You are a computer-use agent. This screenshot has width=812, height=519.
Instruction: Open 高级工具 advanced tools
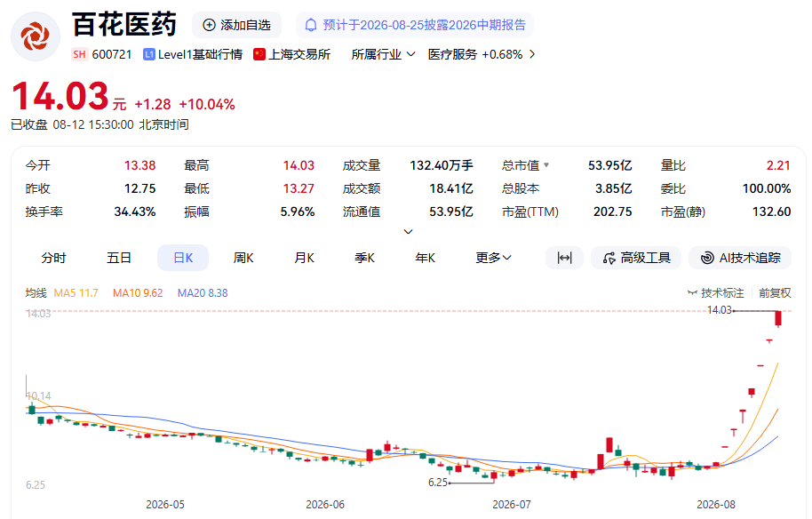point(636,258)
